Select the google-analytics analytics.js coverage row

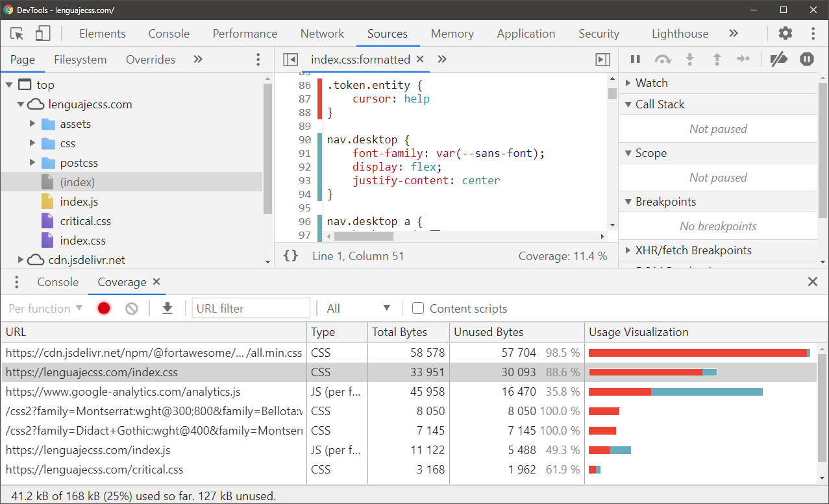(x=408, y=392)
